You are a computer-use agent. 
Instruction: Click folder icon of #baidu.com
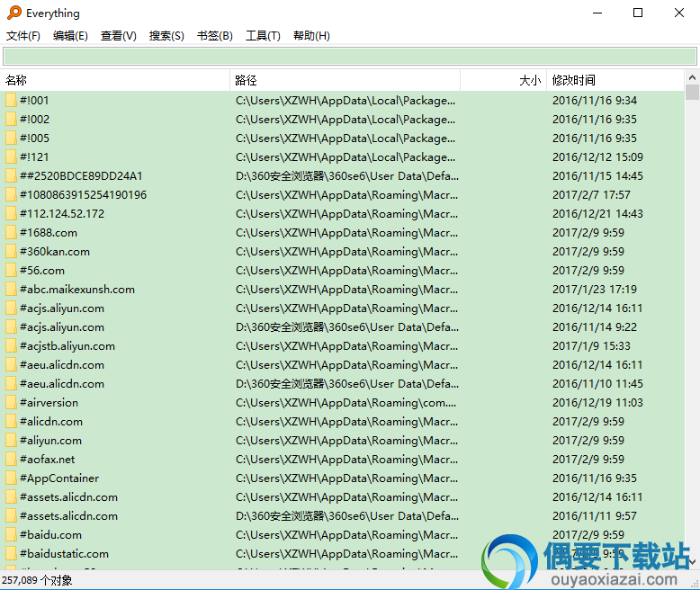(x=11, y=534)
